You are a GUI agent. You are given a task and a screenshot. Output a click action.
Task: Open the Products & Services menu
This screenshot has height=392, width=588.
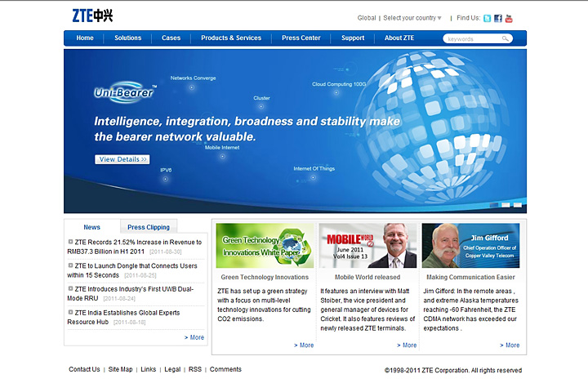[231, 38]
